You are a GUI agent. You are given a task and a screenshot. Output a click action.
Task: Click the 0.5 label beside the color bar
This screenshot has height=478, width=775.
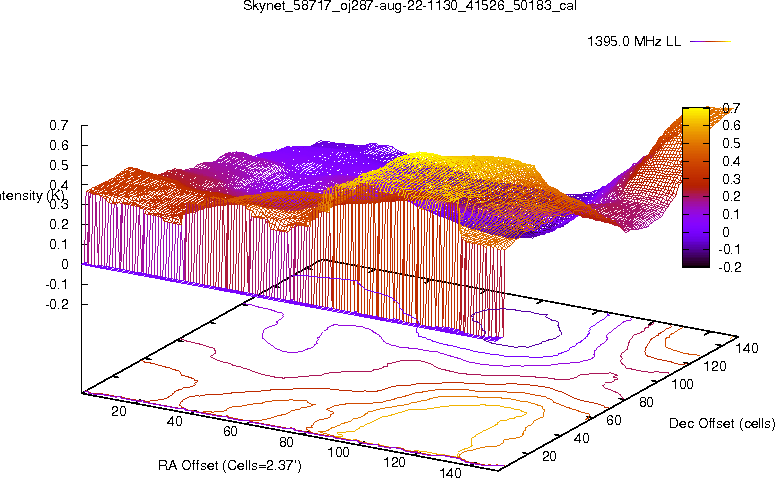(x=731, y=143)
